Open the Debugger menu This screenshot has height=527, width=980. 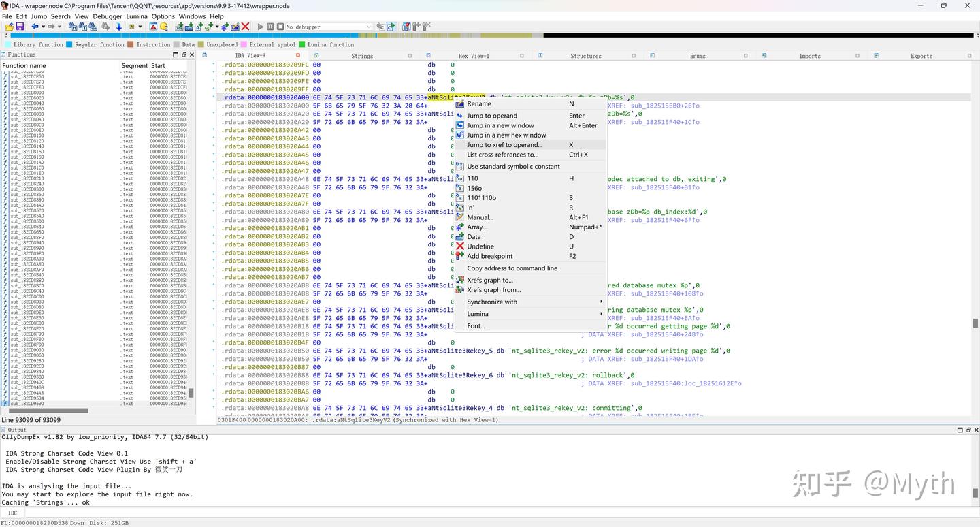(x=108, y=16)
